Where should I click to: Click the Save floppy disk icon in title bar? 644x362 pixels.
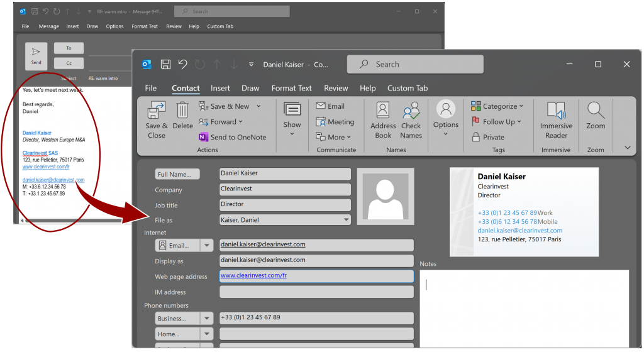[x=165, y=64]
